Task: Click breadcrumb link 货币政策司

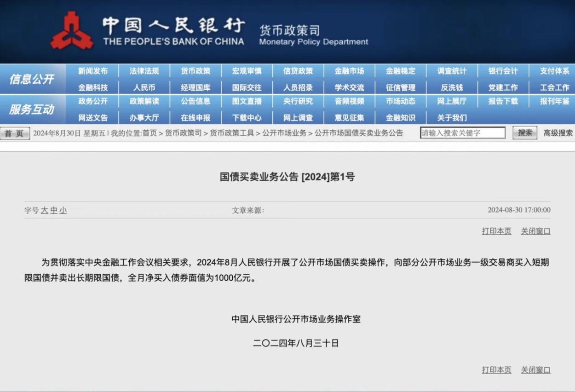Action: tap(184, 133)
